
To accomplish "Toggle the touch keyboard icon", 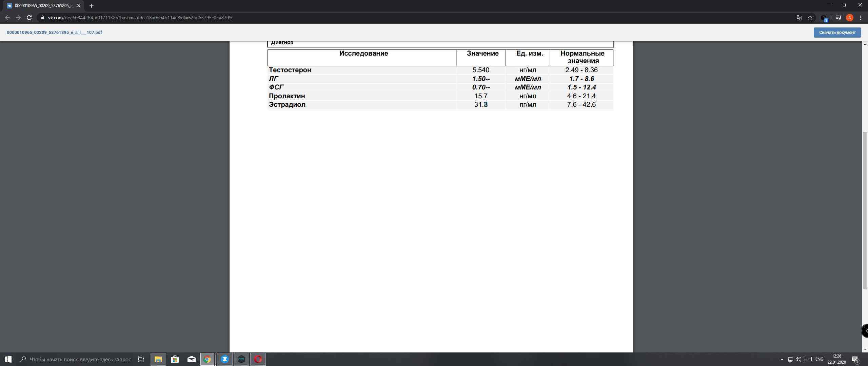I will pos(808,359).
